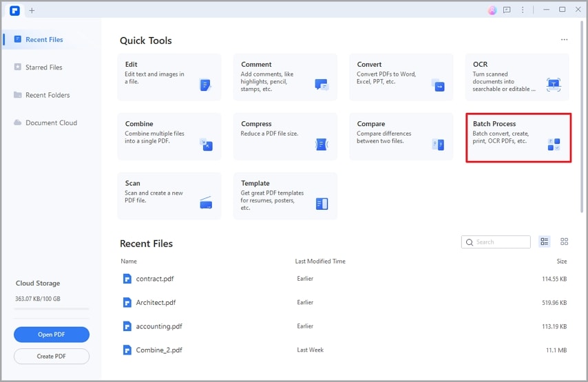Click the Open PDF button
The image size is (588, 382).
(52, 335)
